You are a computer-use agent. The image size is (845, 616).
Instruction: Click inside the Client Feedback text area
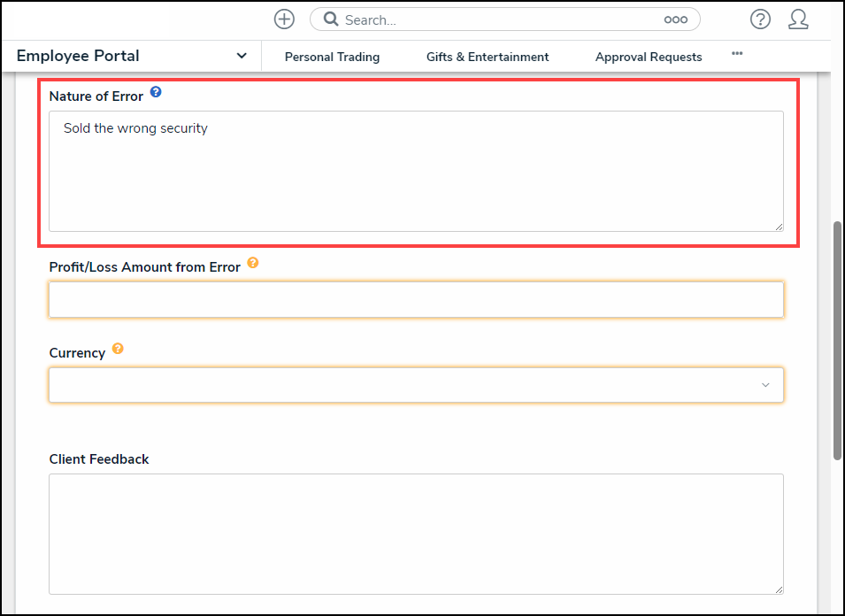(416, 534)
